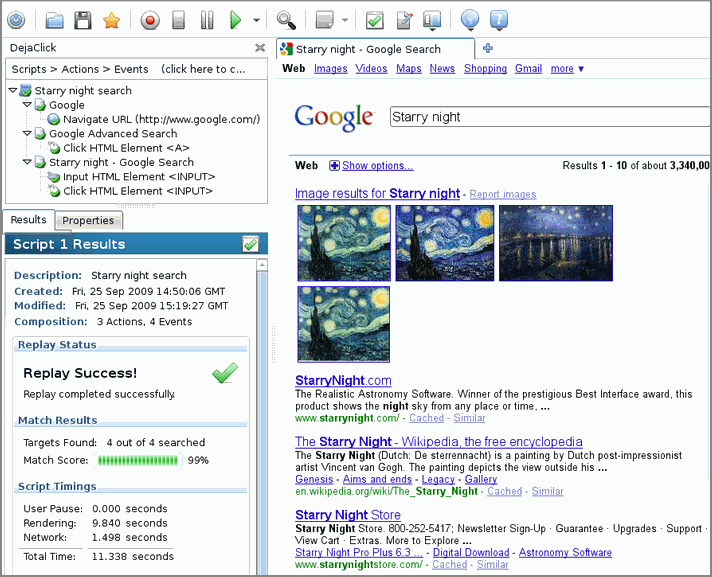Open script using the folder icon

click(55, 19)
